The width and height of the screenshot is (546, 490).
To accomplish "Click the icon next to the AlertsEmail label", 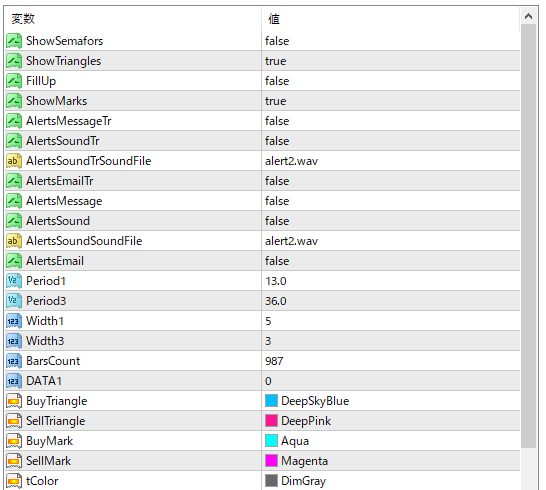I will (14, 261).
